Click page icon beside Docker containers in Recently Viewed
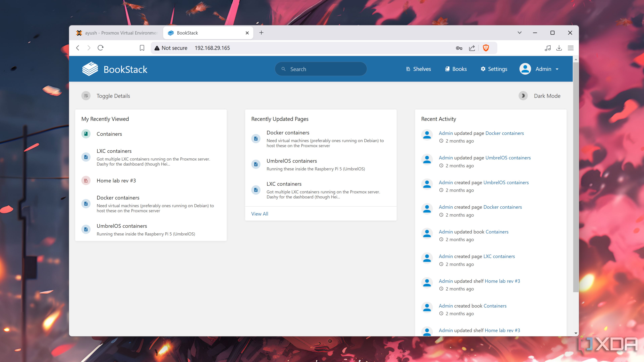644x362 pixels. pyautogui.click(x=86, y=204)
